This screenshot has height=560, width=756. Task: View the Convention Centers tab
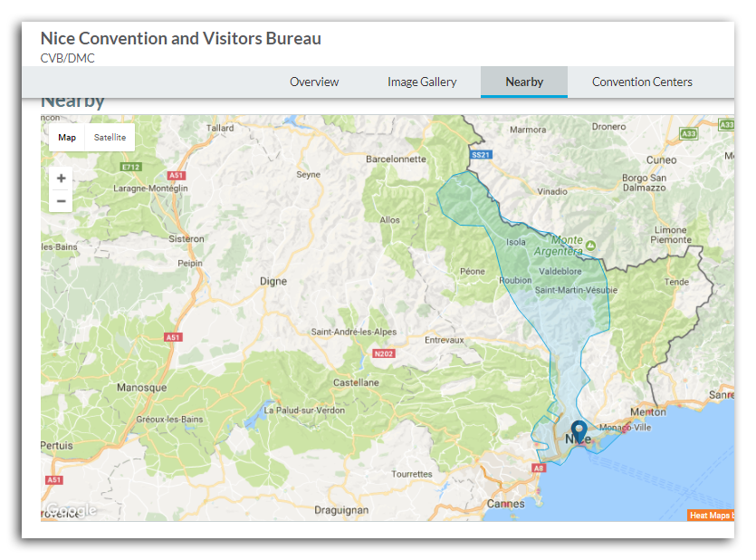642,82
